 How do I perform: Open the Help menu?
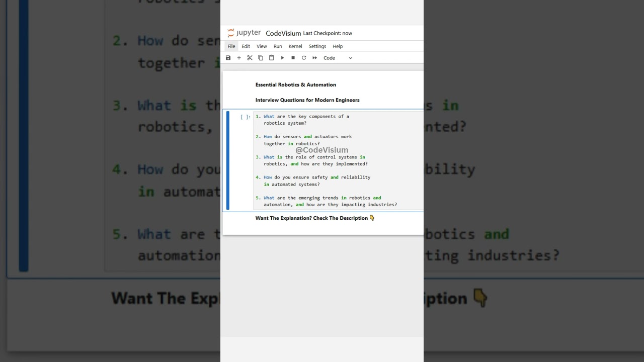coord(338,46)
